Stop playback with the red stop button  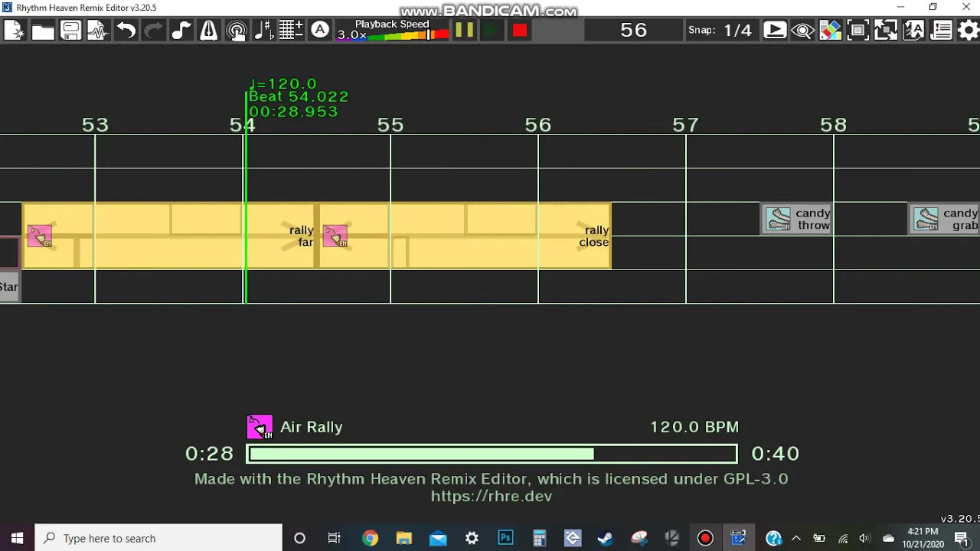point(520,31)
